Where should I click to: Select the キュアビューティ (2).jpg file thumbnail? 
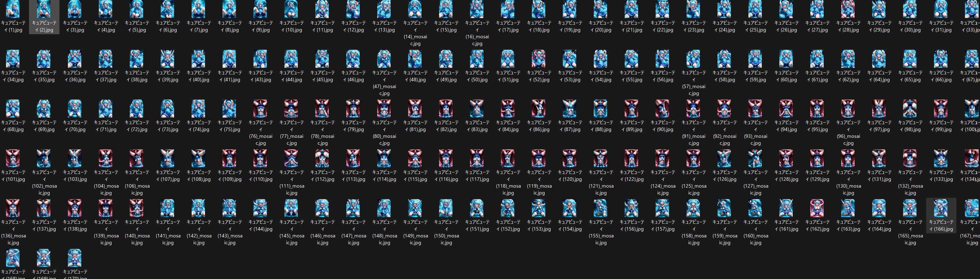tap(44, 9)
